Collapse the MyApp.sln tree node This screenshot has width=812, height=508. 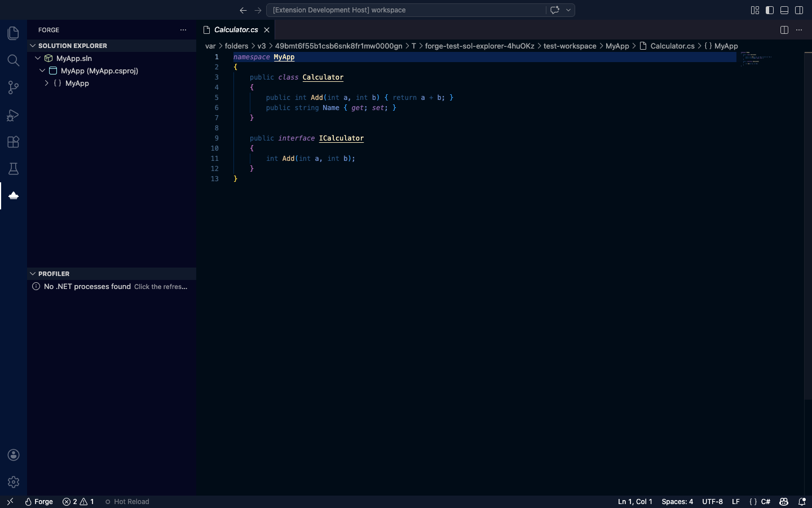tap(38, 58)
